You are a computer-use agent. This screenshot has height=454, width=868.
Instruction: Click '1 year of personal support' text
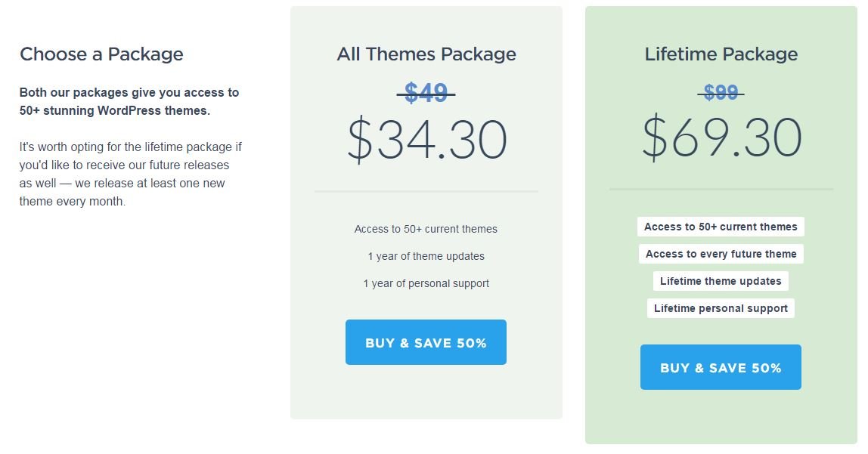click(426, 283)
